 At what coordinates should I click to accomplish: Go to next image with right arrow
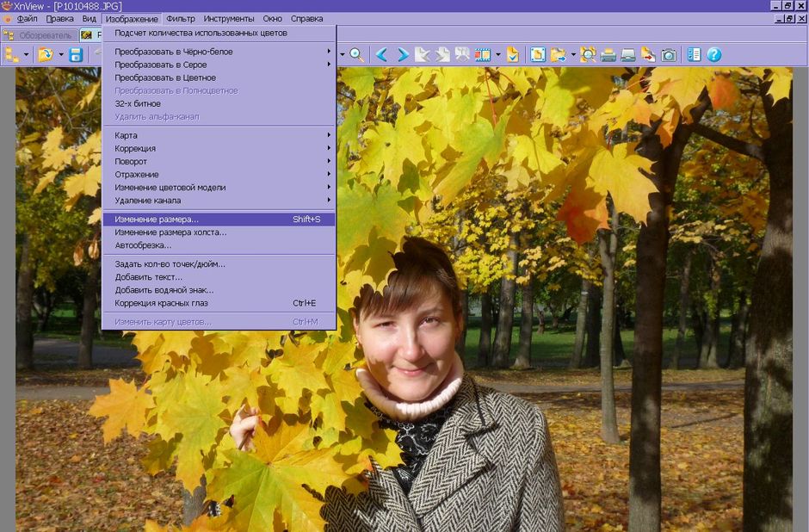pyautogui.click(x=402, y=55)
